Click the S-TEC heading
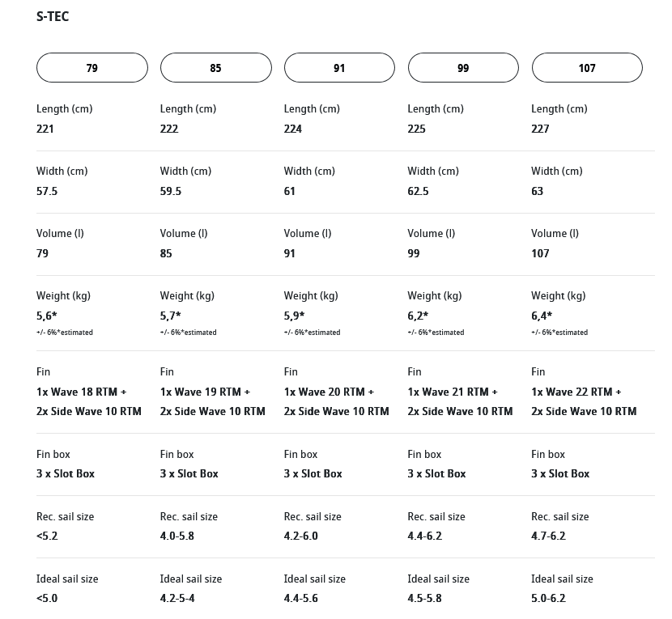 (53, 16)
